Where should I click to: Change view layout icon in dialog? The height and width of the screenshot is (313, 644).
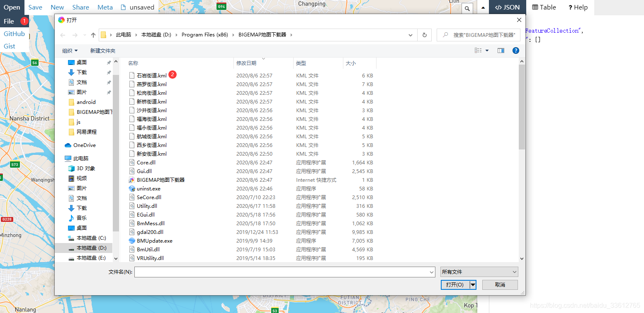(478, 51)
